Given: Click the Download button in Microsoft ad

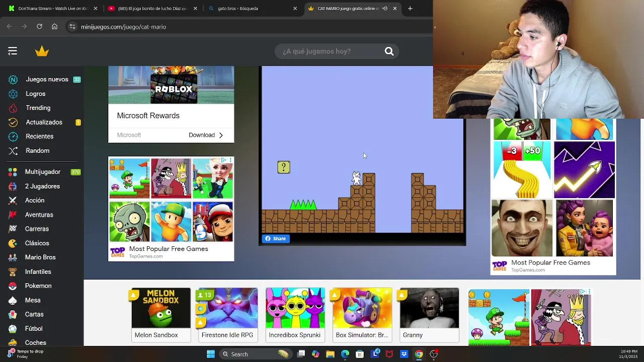Looking at the screenshot, I should pyautogui.click(x=206, y=135).
